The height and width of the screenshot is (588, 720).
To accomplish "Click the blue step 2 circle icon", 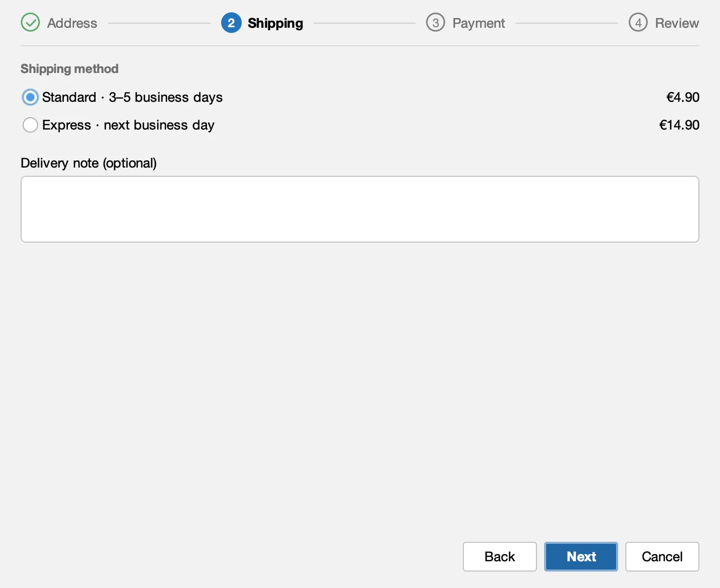I will pos(231,23).
